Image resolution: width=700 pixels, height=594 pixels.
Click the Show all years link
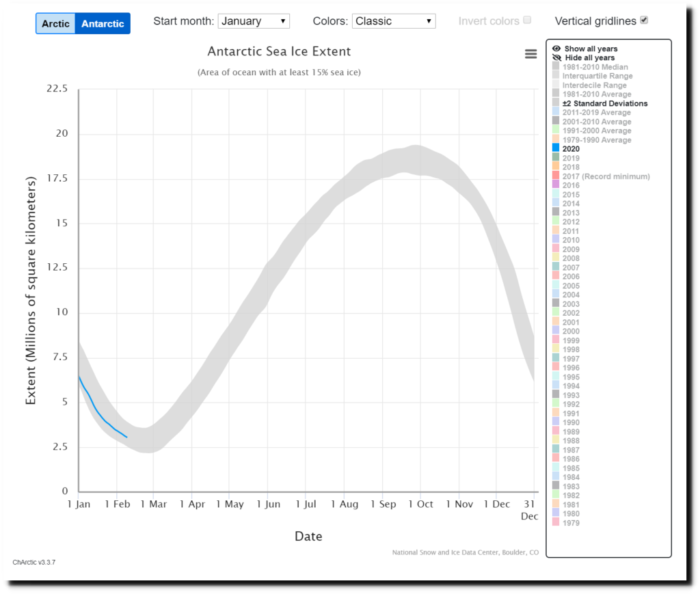pyautogui.click(x=591, y=49)
